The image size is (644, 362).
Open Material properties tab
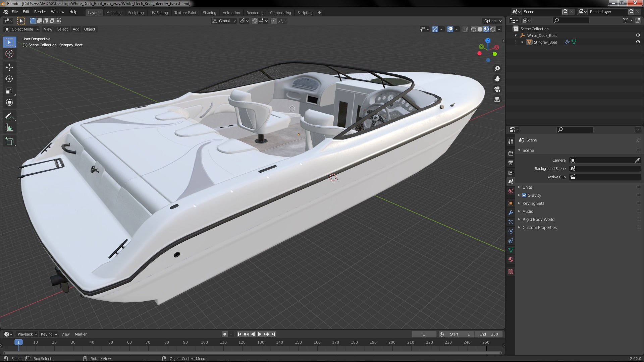tap(511, 259)
